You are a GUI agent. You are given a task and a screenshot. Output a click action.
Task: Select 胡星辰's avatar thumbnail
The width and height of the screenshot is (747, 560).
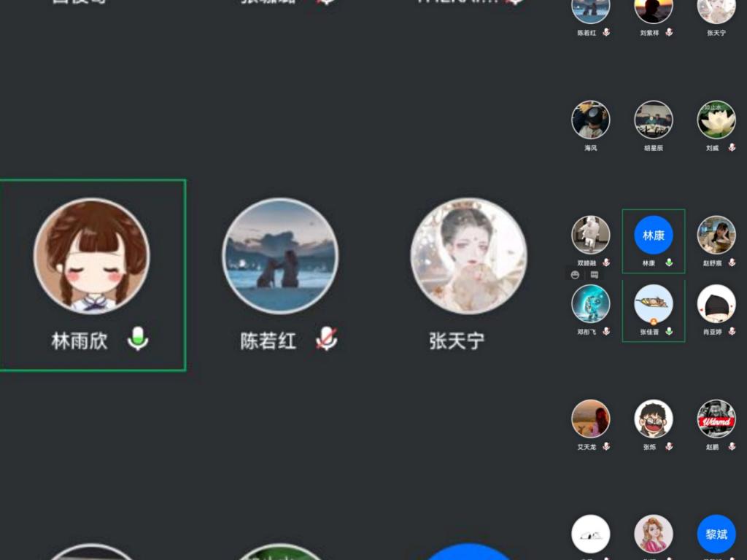[x=653, y=120]
